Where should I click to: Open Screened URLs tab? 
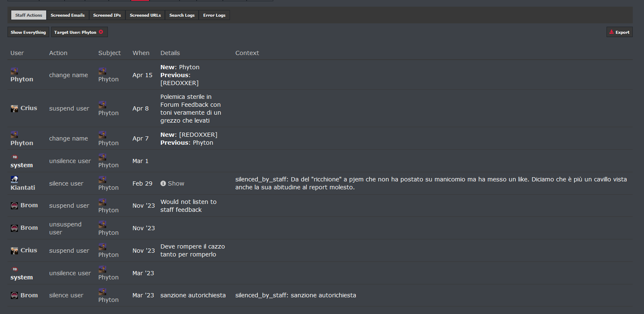(x=145, y=15)
